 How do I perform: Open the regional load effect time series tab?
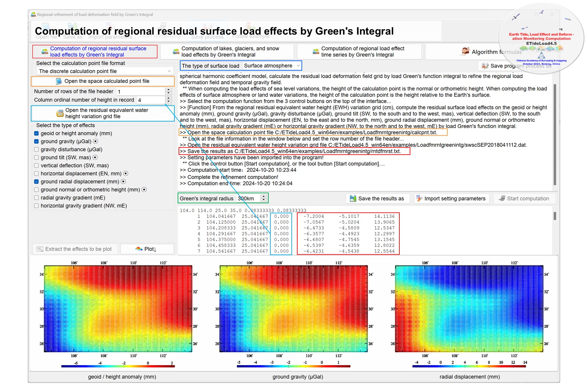click(x=359, y=52)
